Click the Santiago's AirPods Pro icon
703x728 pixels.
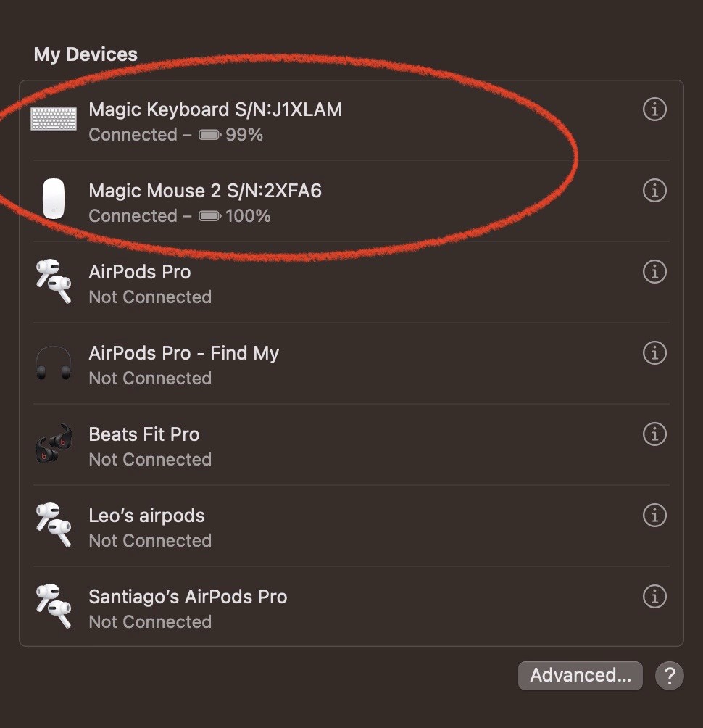54,606
